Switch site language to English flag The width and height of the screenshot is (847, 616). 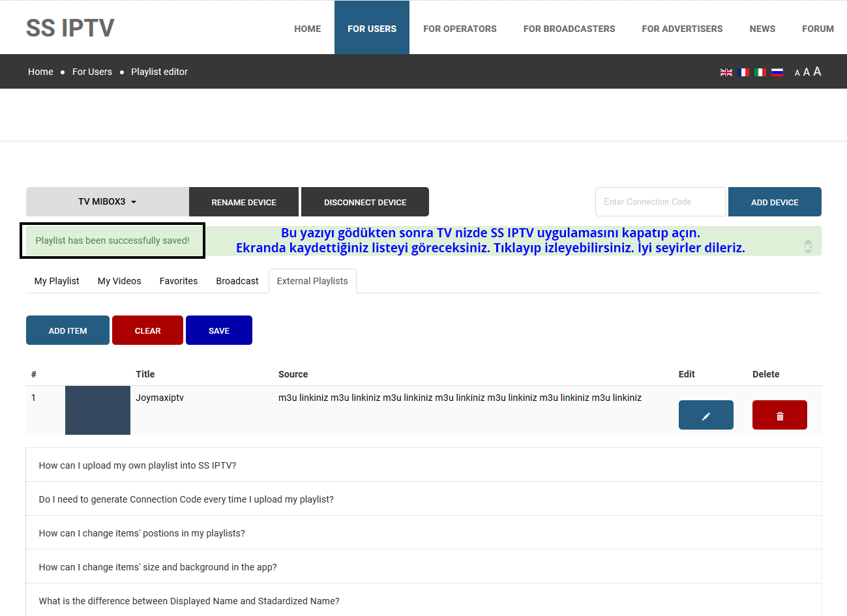pos(726,72)
